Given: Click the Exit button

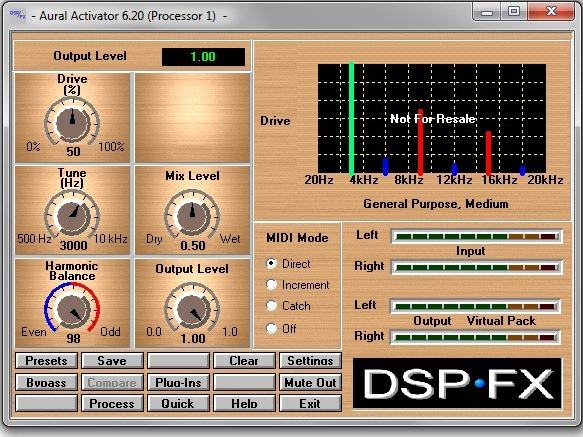Looking at the screenshot, I should pyautogui.click(x=310, y=404).
